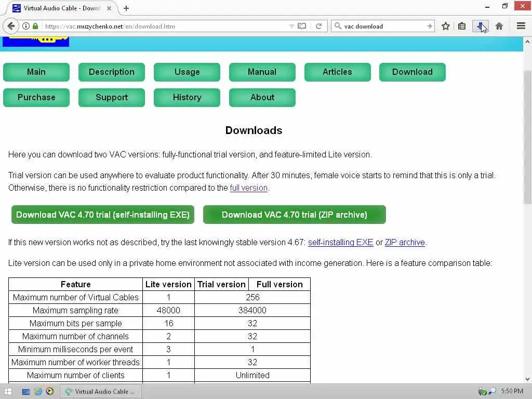Open Windows Start button
The width and height of the screenshot is (532, 399).
coord(7,391)
